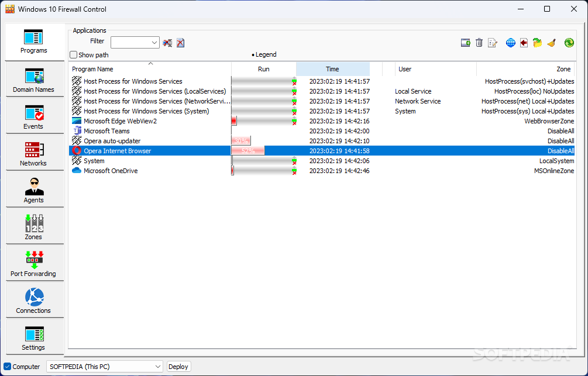This screenshot has width=588, height=376.
Task: Sort by the Run column header
Action: click(x=264, y=69)
